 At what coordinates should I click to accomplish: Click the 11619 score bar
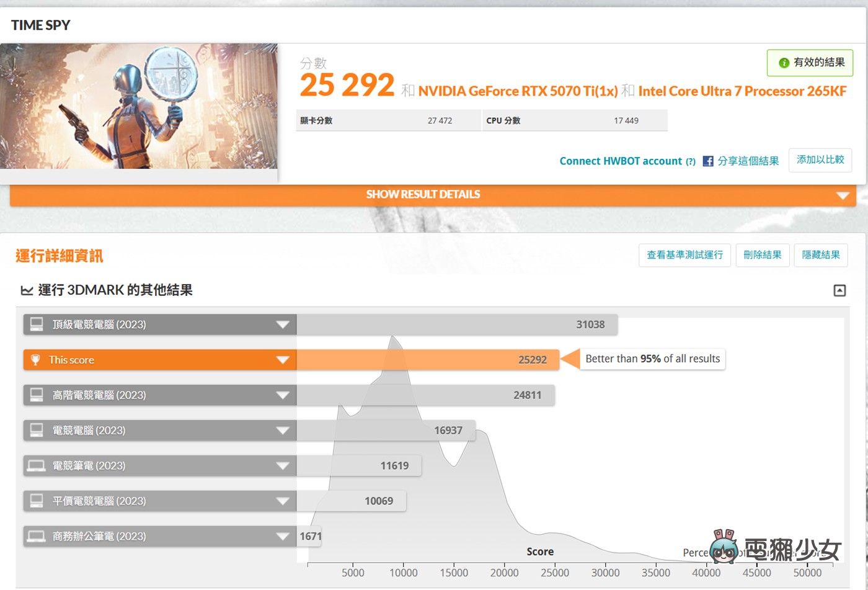(x=359, y=466)
